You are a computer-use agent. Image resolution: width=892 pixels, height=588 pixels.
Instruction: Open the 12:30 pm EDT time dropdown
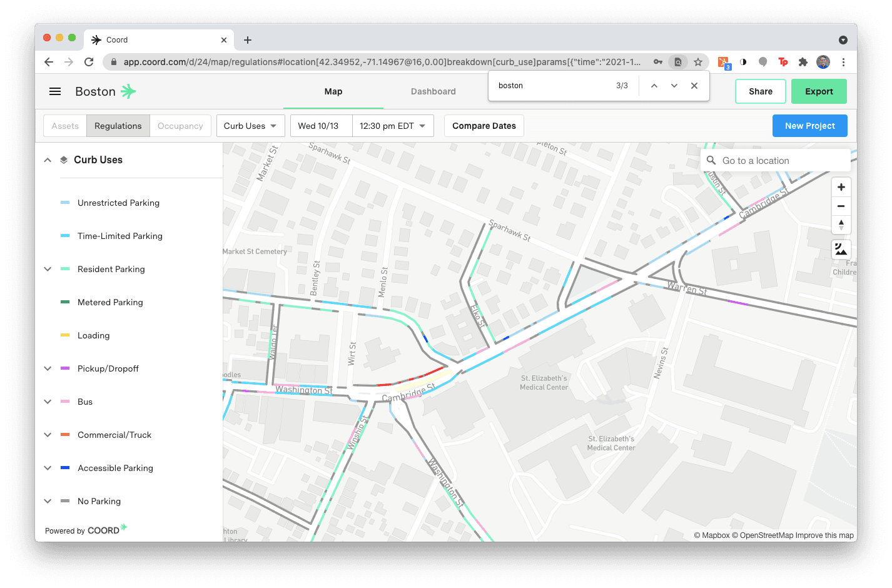[393, 126]
